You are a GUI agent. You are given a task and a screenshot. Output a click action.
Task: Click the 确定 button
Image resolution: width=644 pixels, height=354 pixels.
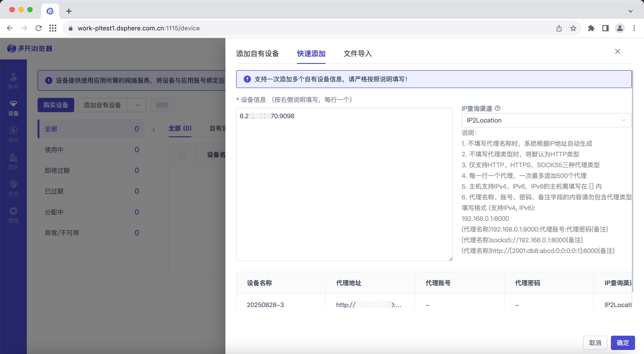click(x=623, y=343)
